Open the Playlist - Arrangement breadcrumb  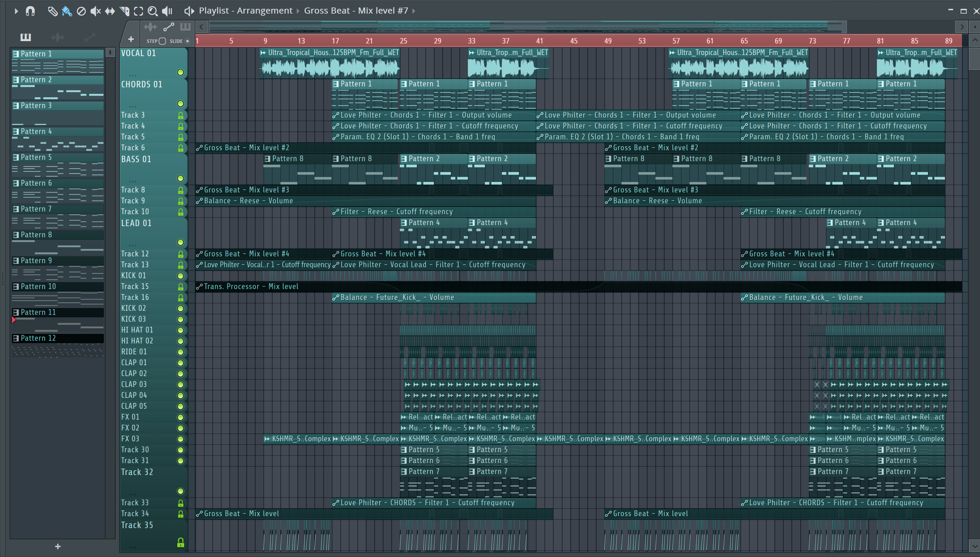coord(245,11)
